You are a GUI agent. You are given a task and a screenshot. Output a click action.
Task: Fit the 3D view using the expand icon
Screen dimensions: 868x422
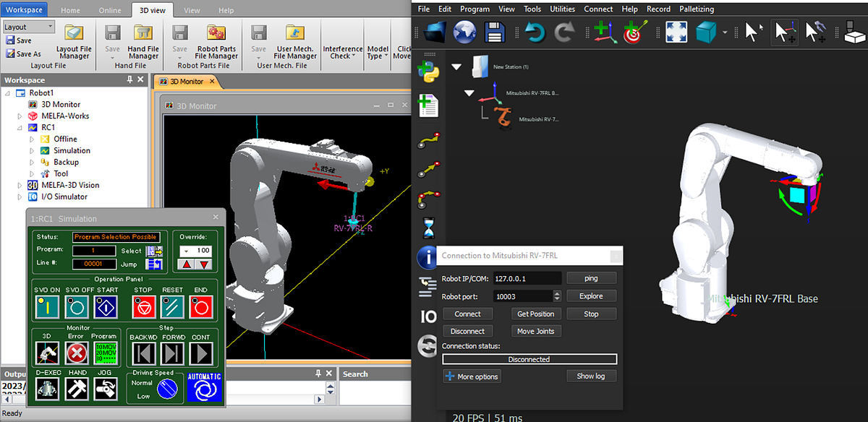(676, 32)
